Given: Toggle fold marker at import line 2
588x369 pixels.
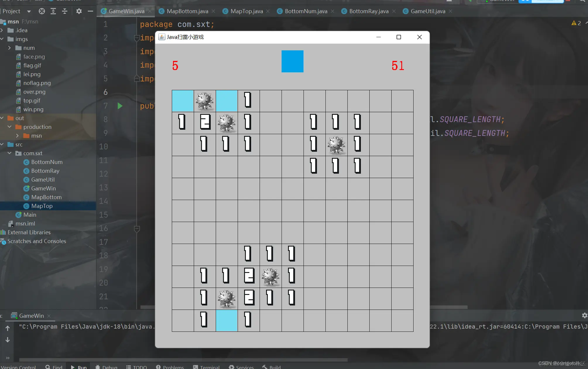Looking at the screenshot, I should [x=136, y=38].
